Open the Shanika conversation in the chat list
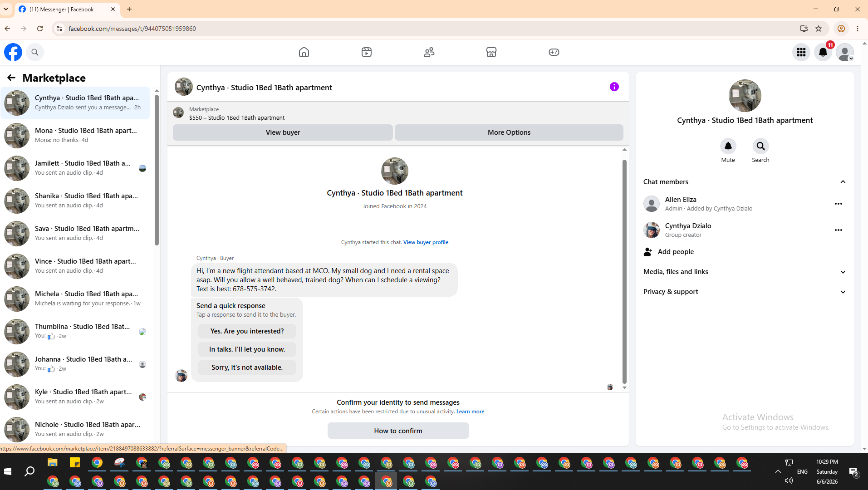Image resolution: width=868 pixels, height=490 pixels. tap(75, 201)
